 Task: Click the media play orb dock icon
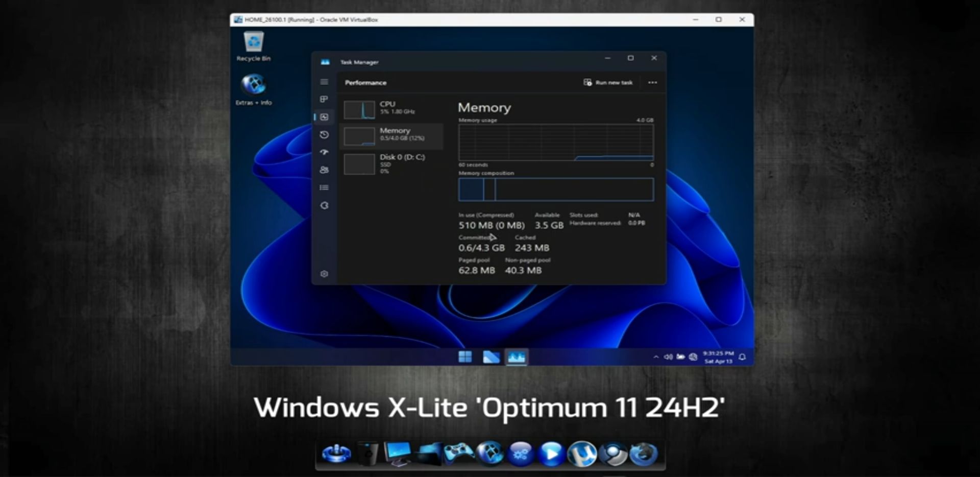[551, 454]
